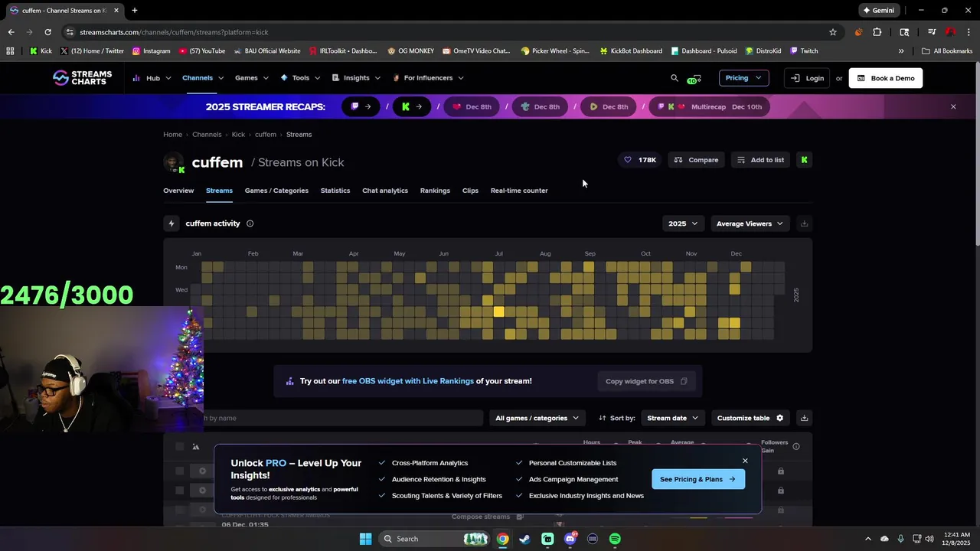Click the Home breadcrumb link
Image resolution: width=980 pixels, height=551 pixels.
point(172,135)
